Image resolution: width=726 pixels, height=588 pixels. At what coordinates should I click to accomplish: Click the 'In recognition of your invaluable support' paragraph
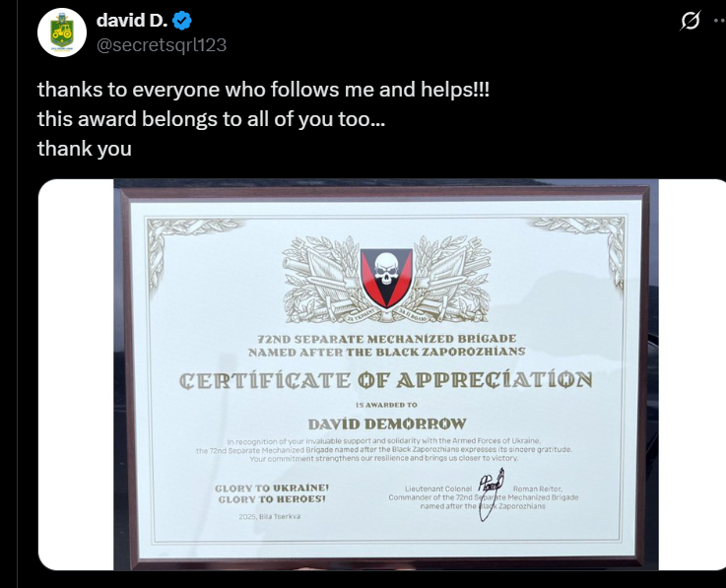coord(384,449)
